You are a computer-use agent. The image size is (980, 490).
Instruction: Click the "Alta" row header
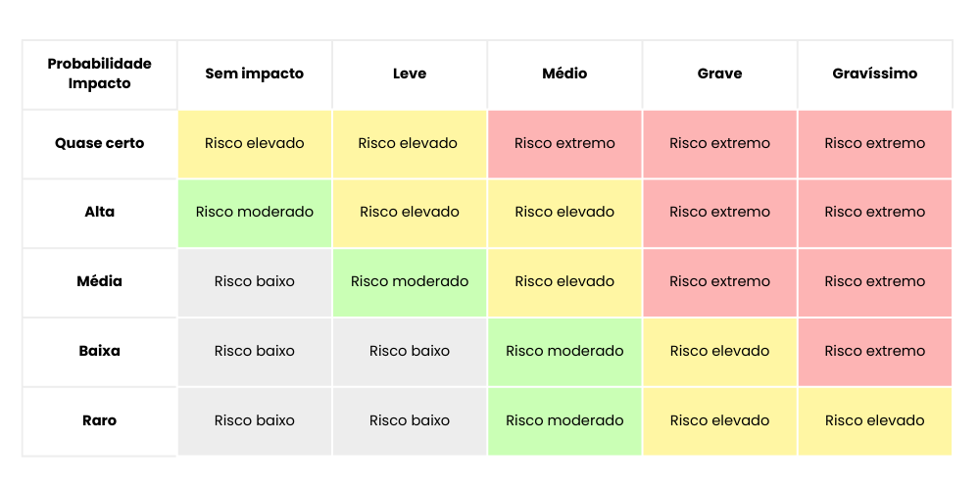[99, 212]
